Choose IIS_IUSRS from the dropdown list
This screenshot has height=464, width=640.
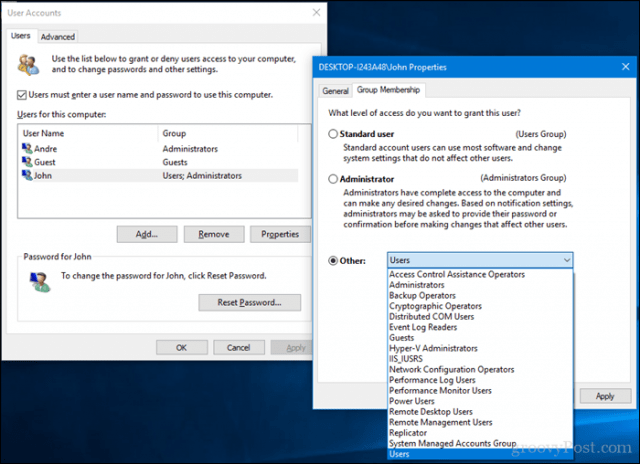point(480,359)
